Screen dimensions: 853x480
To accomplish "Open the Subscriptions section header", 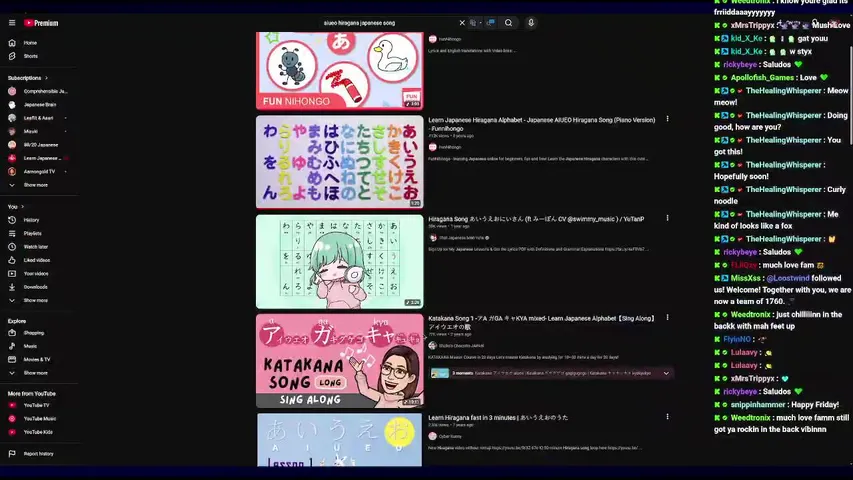I will tap(27, 78).
